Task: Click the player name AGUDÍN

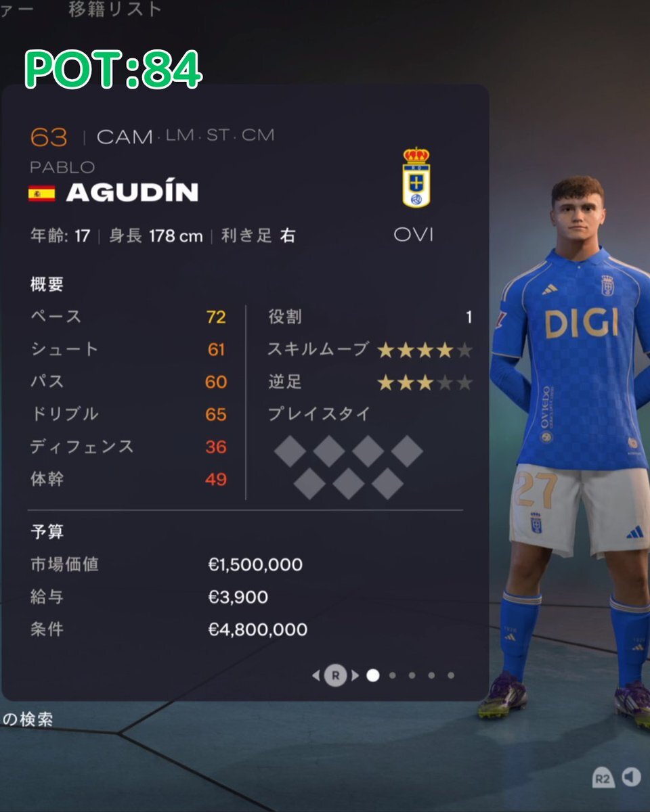Action: (132, 193)
